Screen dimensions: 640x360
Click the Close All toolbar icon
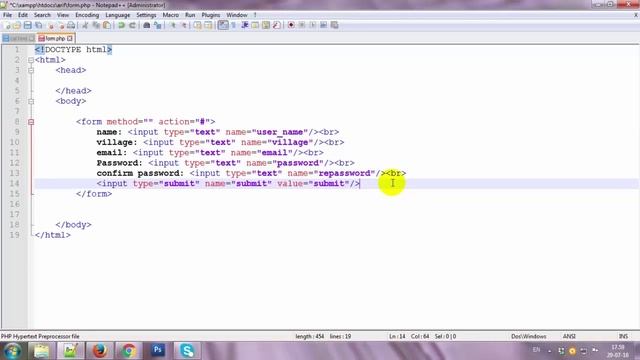(61, 25)
